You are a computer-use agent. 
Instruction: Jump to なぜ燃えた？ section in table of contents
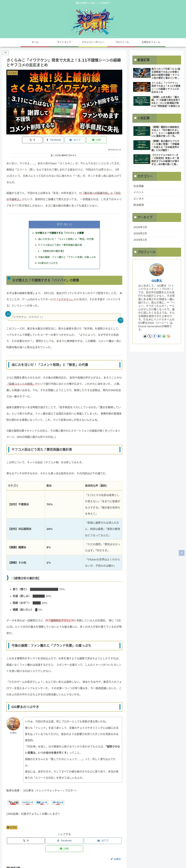60,233
